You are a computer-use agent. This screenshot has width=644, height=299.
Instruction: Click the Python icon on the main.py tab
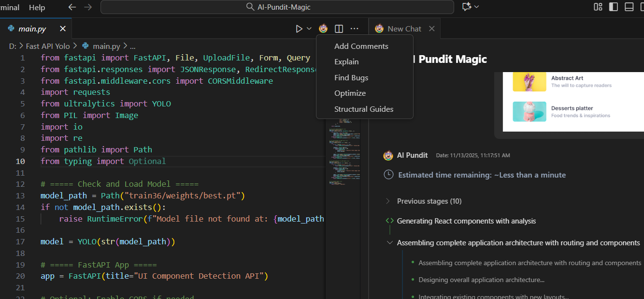(x=10, y=28)
